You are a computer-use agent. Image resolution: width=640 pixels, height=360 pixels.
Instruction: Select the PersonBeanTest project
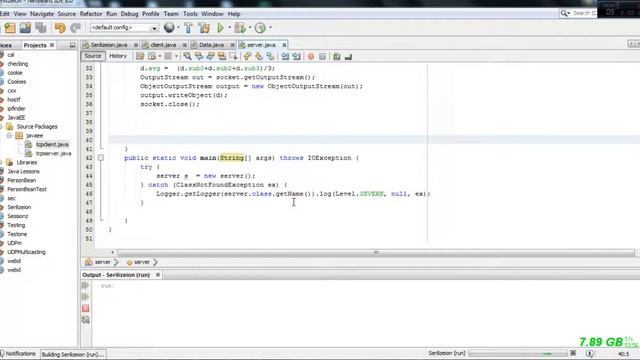coord(27,189)
